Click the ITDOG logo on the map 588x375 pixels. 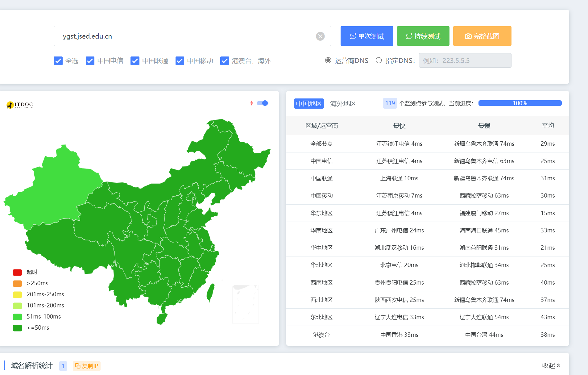[20, 105]
